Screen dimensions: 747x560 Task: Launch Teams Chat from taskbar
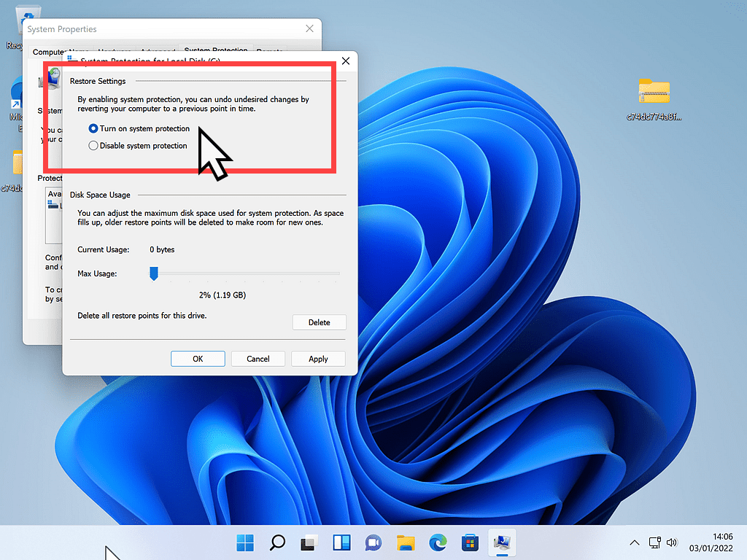373,542
